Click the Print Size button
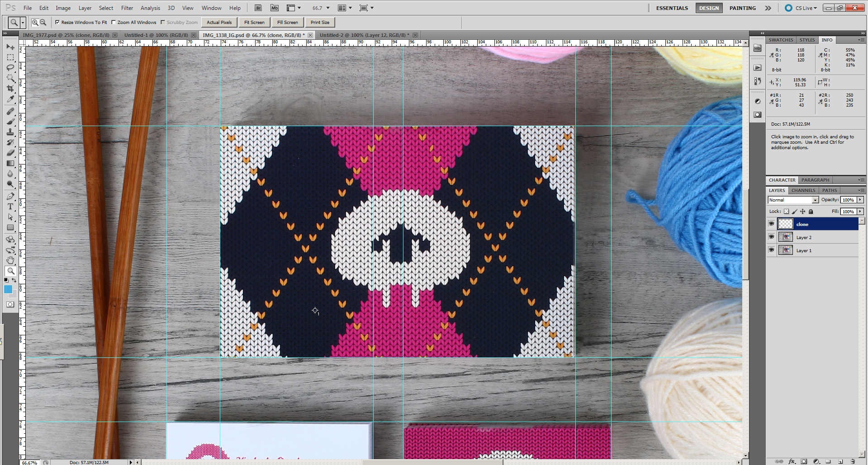 [320, 22]
